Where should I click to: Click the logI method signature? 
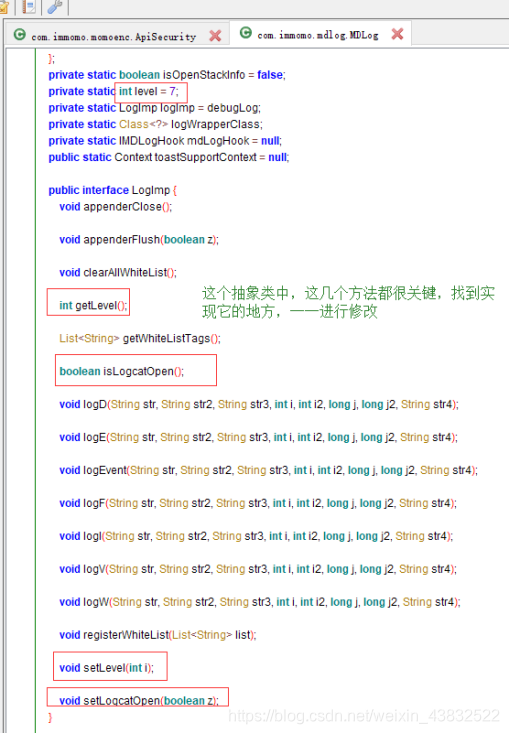(256, 536)
